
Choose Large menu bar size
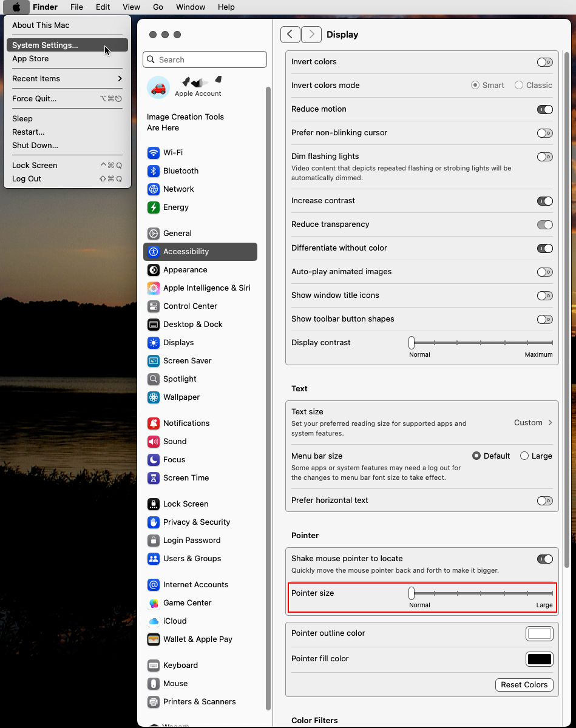[523, 456]
